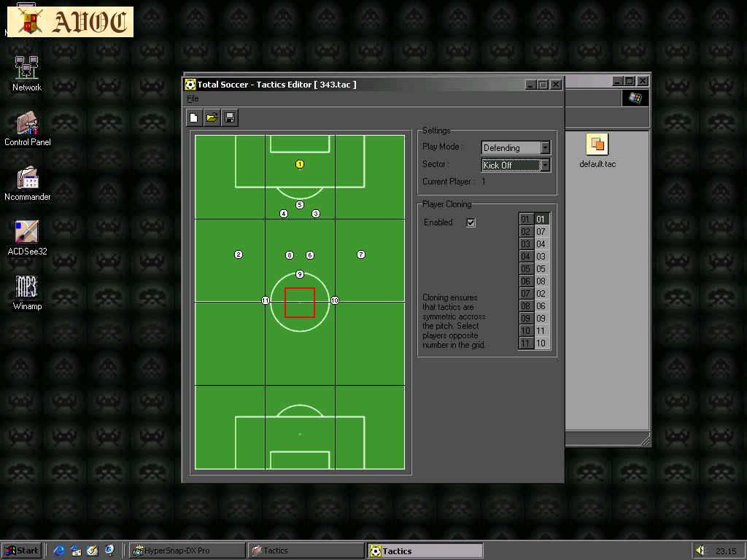Select player 10 marker on the pitch

[334, 300]
